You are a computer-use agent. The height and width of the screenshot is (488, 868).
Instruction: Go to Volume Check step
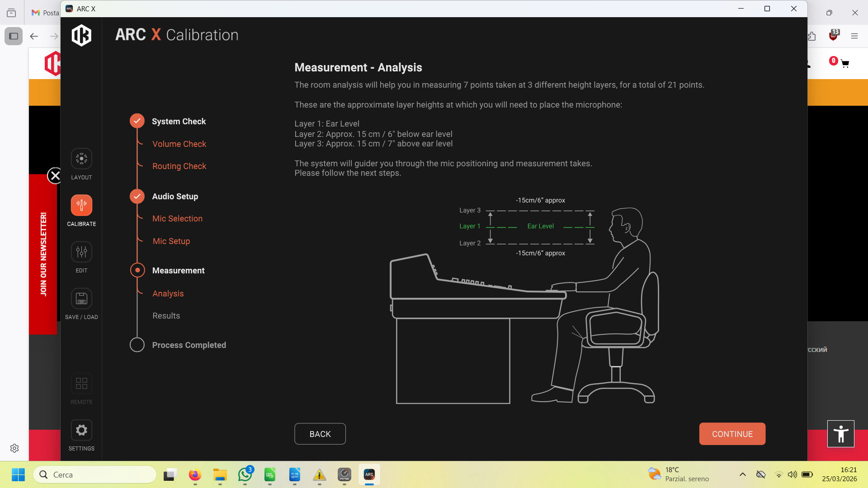pyautogui.click(x=179, y=144)
